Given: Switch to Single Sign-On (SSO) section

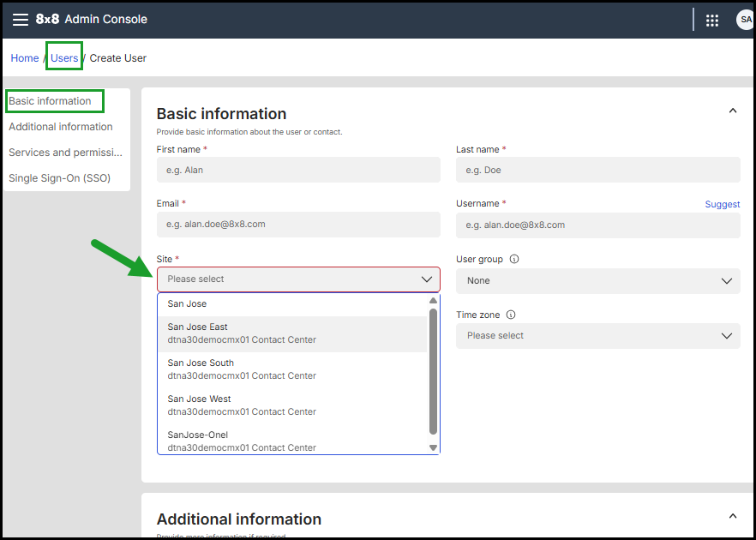Looking at the screenshot, I should [59, 178].
